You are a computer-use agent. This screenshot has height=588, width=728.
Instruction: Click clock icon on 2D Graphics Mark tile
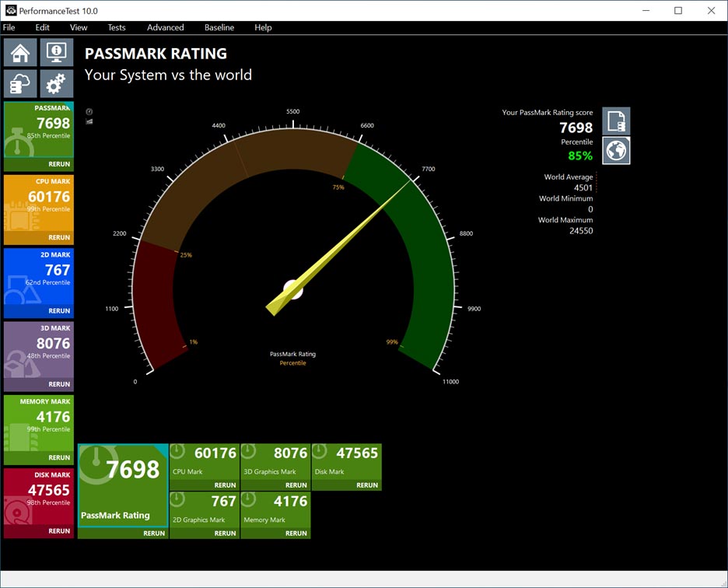[x=177, y=499]
